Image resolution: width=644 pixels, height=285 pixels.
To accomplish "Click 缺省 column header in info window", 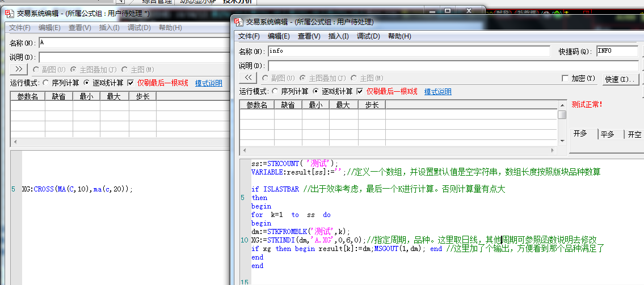I will [288, 105].
